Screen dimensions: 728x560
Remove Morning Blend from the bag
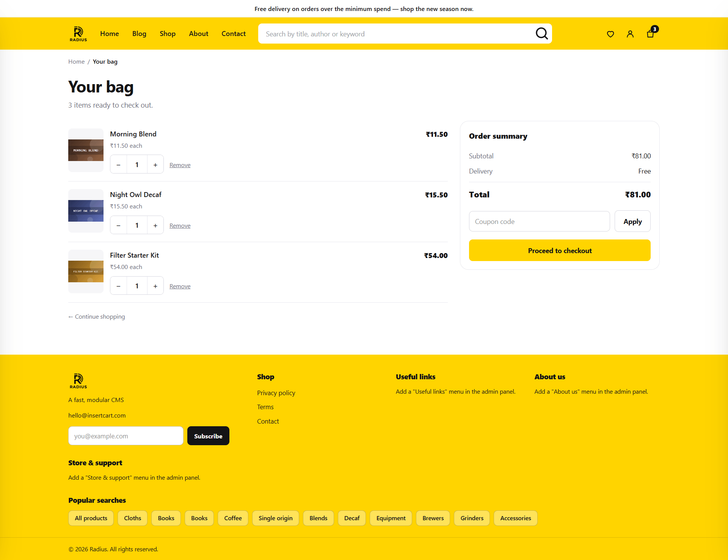180,165
